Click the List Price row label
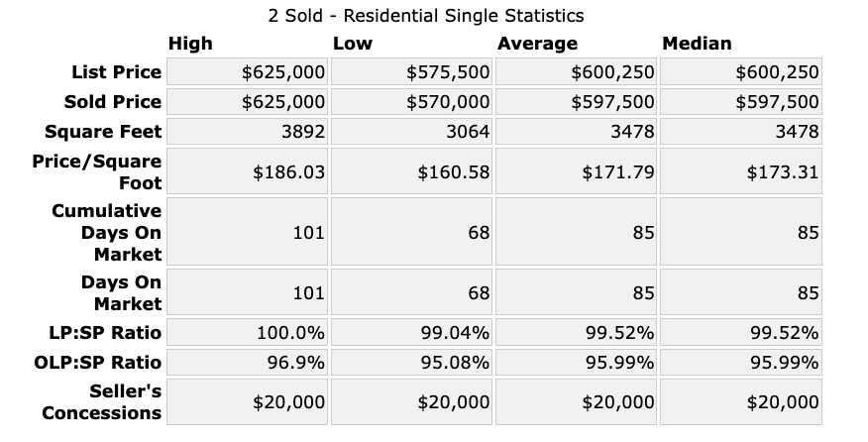The image size is (868, 442). (x=116, y=72)
